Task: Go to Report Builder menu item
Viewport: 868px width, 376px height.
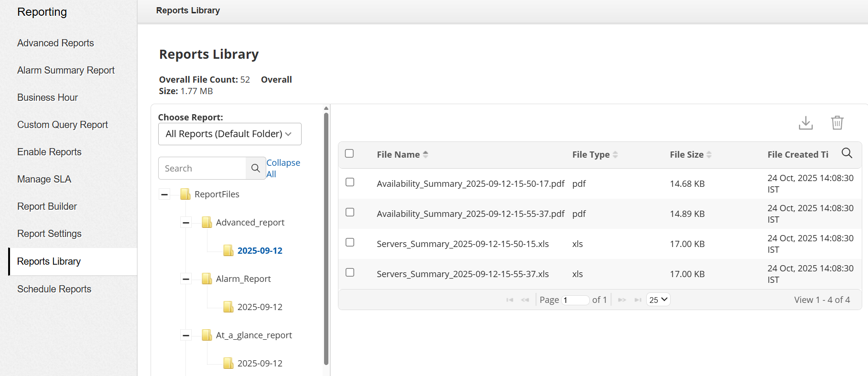Action: click(x=47, y=206)
